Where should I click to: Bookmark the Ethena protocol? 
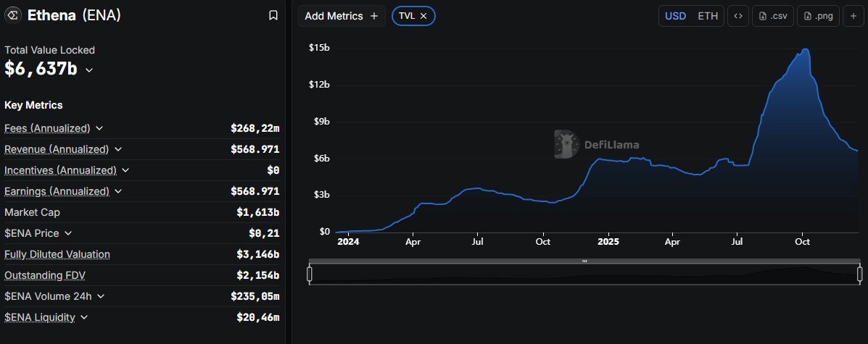tap(273, 15)
